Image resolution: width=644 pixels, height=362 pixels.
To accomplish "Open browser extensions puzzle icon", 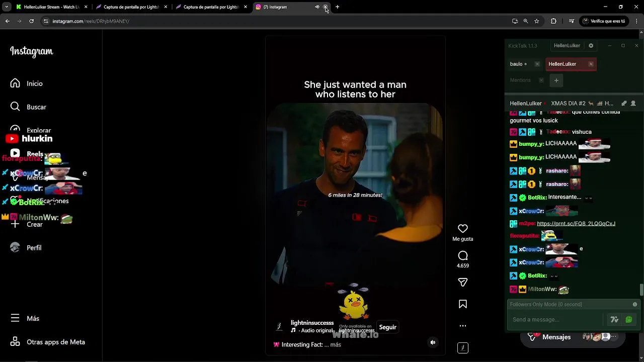I will (553, 21).
